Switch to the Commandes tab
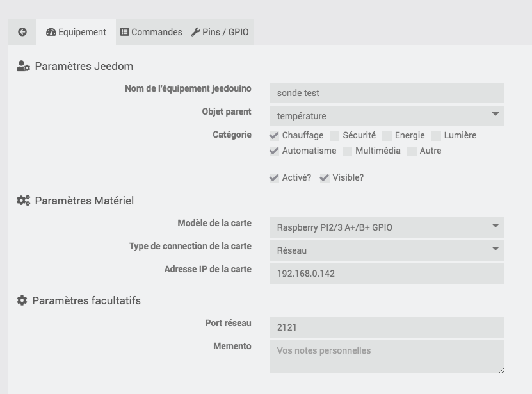 tap(152, 32)
